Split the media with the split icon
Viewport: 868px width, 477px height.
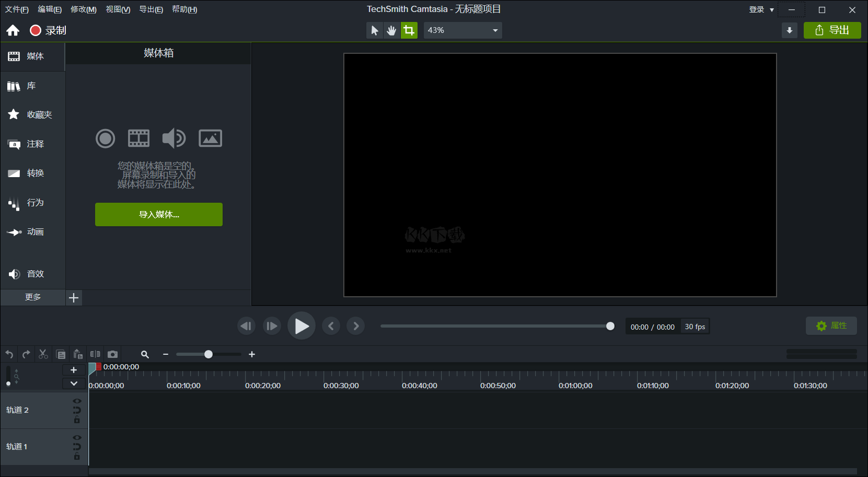coord(96,354)
